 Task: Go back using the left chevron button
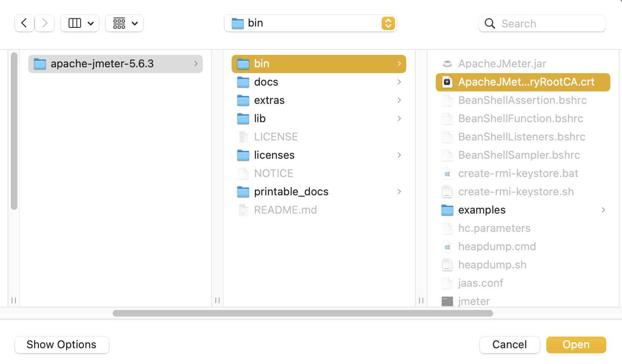[x=24, y=23]
